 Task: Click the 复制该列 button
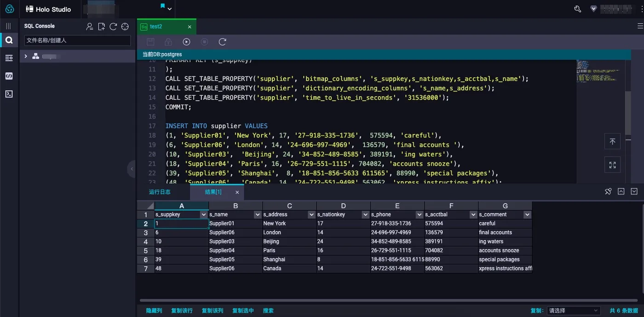point(213,311)
